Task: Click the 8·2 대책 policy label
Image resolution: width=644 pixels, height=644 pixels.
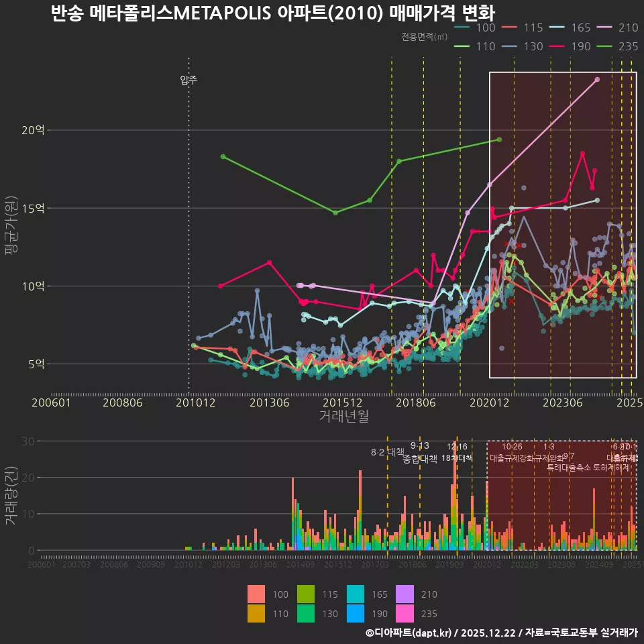Action: click(387, 452)
